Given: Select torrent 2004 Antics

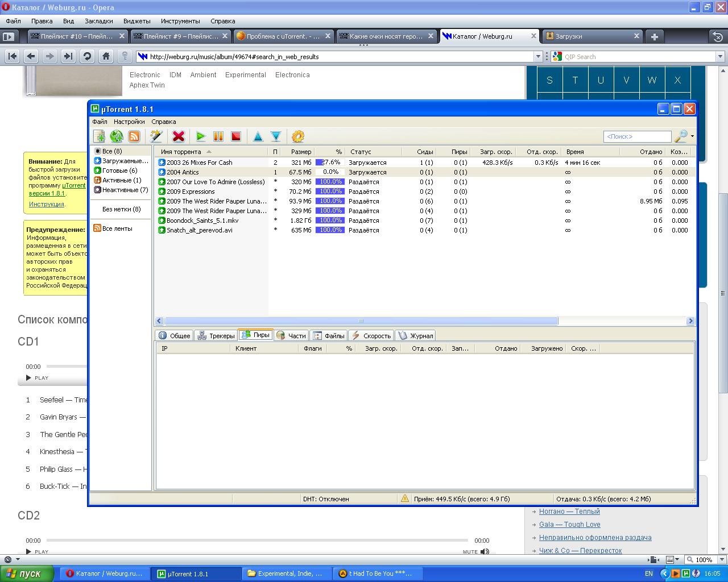Looking at the screenshot, I should 424,172.
